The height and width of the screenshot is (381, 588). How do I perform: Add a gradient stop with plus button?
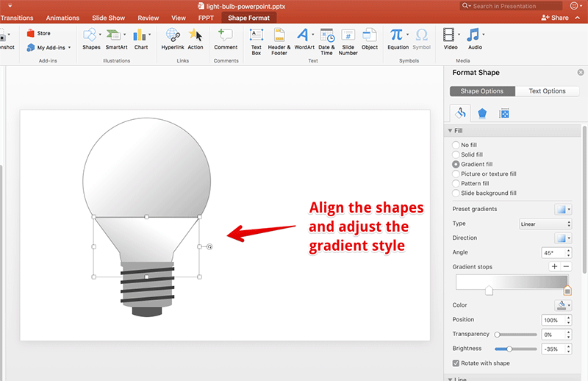[554, 267]
